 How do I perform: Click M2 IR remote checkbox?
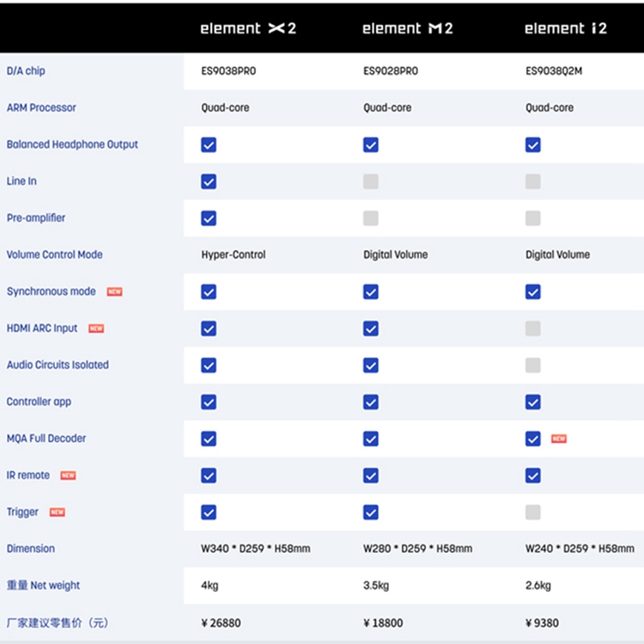coord(371,476)
